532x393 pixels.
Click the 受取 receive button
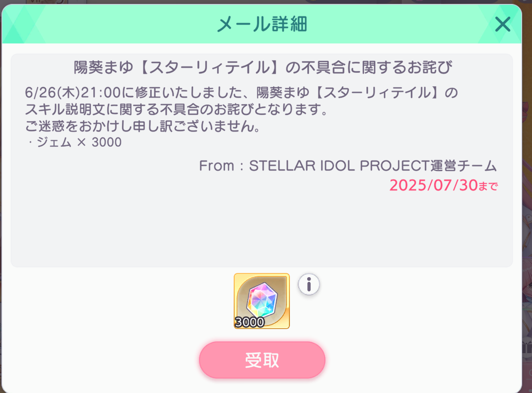coord(262,360)
